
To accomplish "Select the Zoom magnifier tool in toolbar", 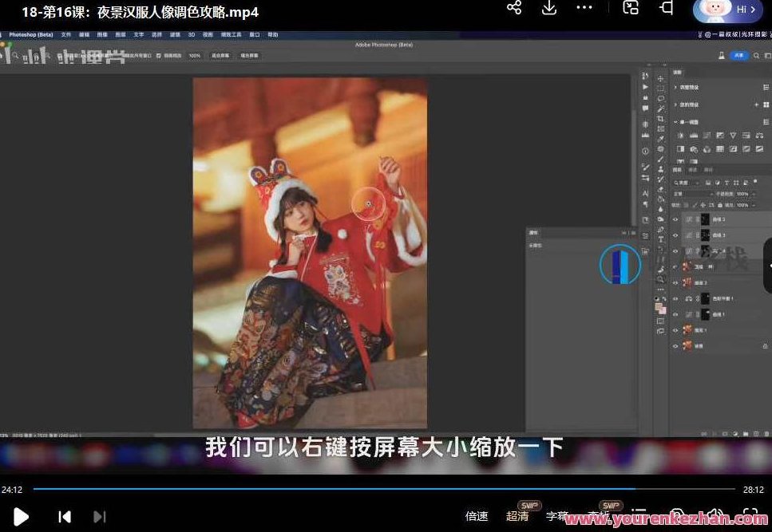I will (660, 280).
